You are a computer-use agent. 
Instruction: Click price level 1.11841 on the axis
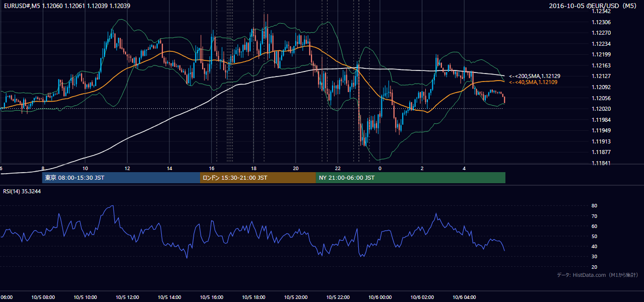tap(601, 163)
